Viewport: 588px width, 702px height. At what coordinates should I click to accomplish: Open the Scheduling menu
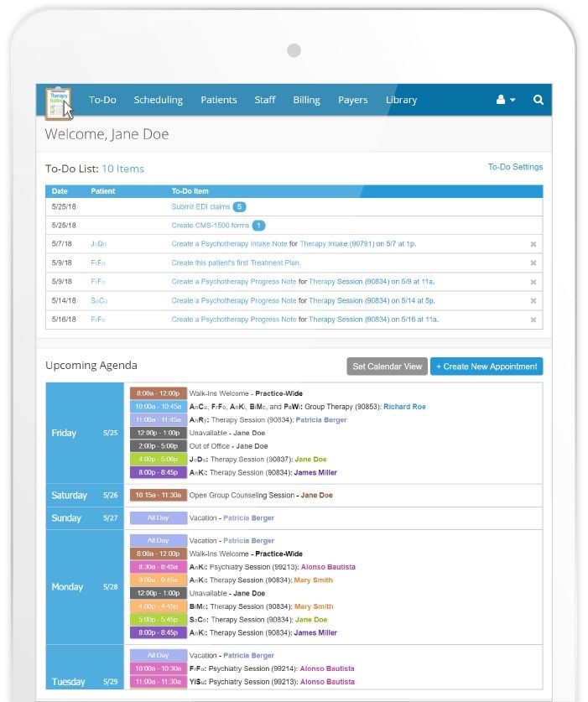(158, 100)
